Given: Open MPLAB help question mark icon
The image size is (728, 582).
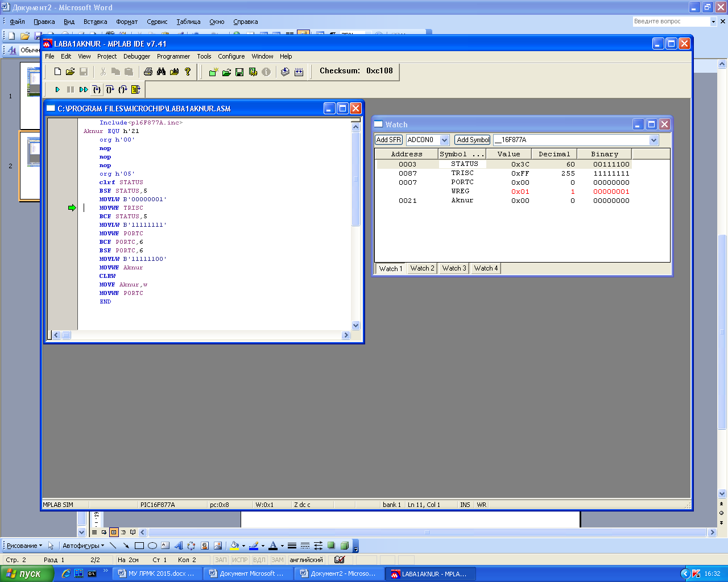Looking at the screenshot, I should tap(188, 72).
